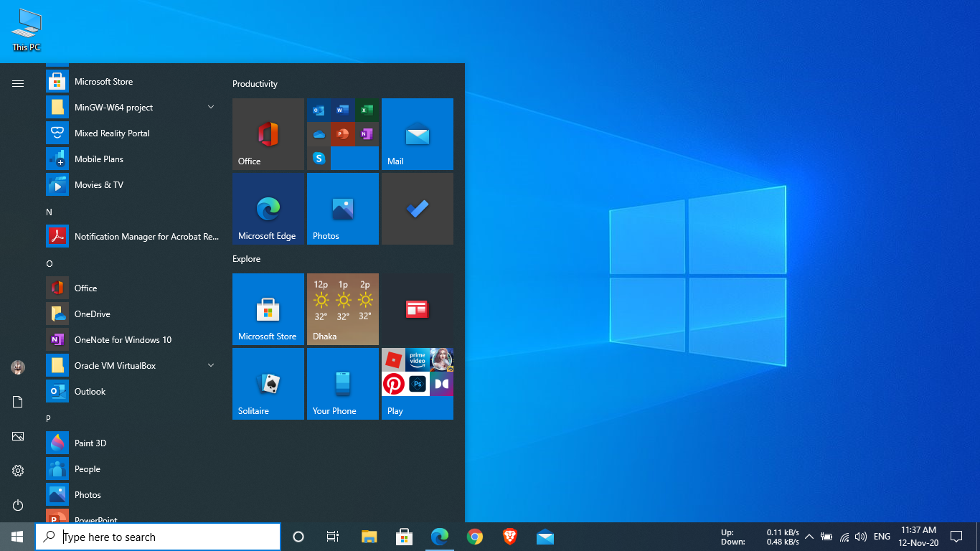The width and height of the screenshot is (980, 551).
Task: Open Wi-Fi network settings in tray
Action: 844,537
